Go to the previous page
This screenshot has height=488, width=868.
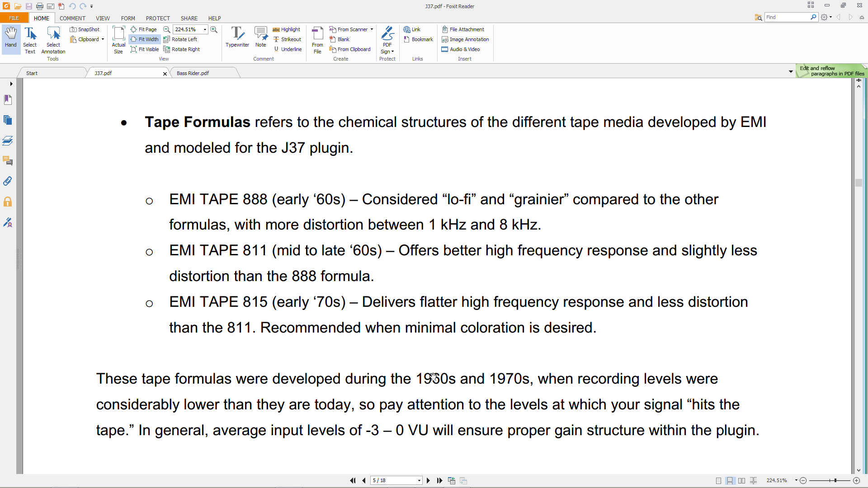click(x=364, y=481)
